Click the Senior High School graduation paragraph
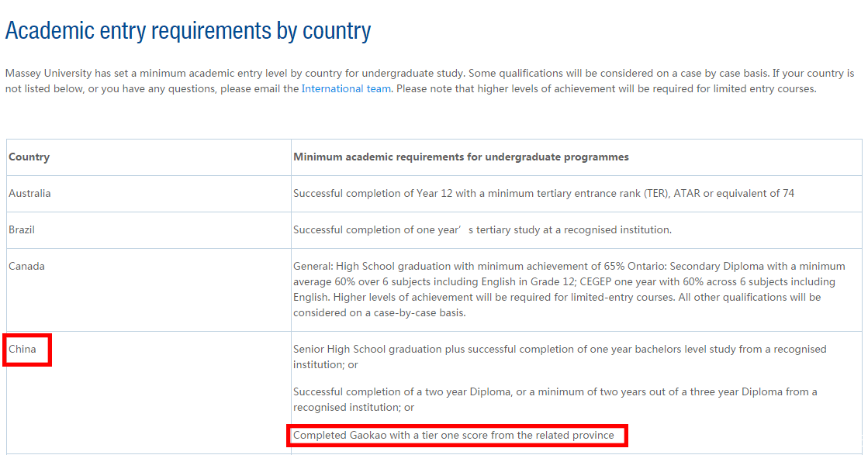The image size is (868, 455). (x=559, y=349)
